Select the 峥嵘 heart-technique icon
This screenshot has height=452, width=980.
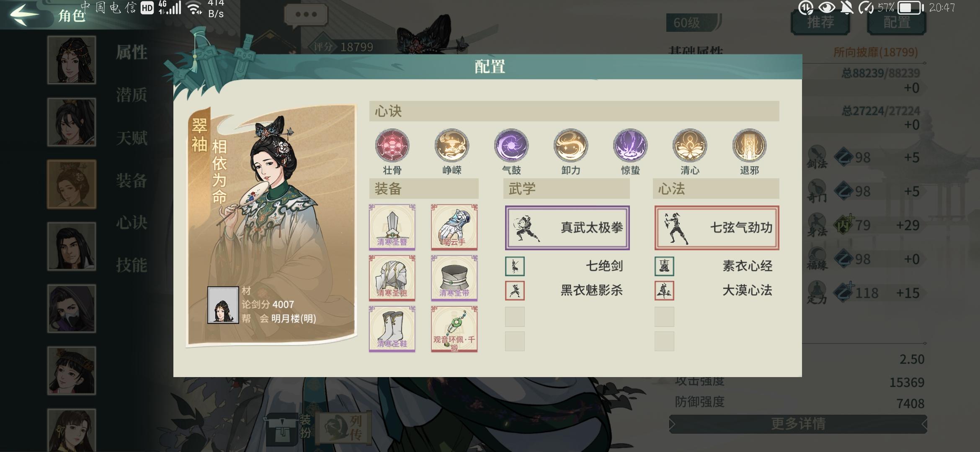pyautogui.click(x=451, y=146)
